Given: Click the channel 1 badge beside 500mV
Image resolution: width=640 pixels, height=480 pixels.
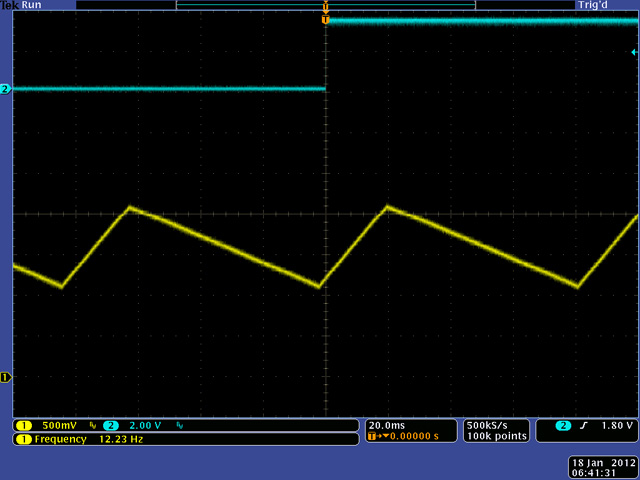Looking at the screenshot, I should pyautogui.click(x=22, y=425).
